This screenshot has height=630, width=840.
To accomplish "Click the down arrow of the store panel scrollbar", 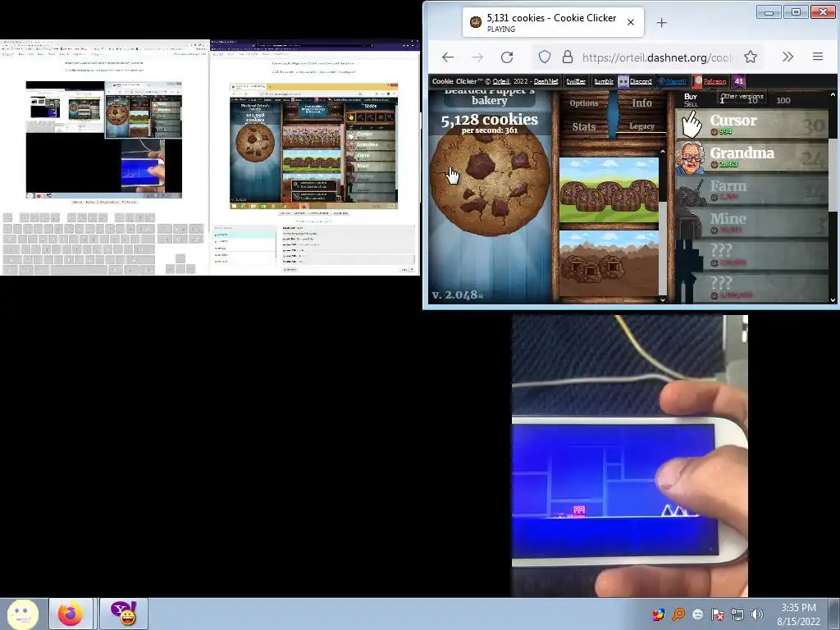I will click(x=833, y=300).
